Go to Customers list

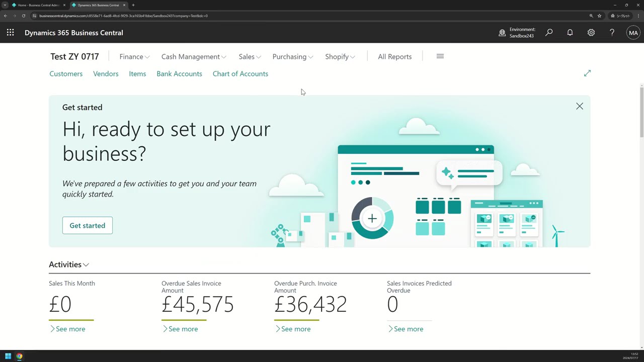coord(66,74)
